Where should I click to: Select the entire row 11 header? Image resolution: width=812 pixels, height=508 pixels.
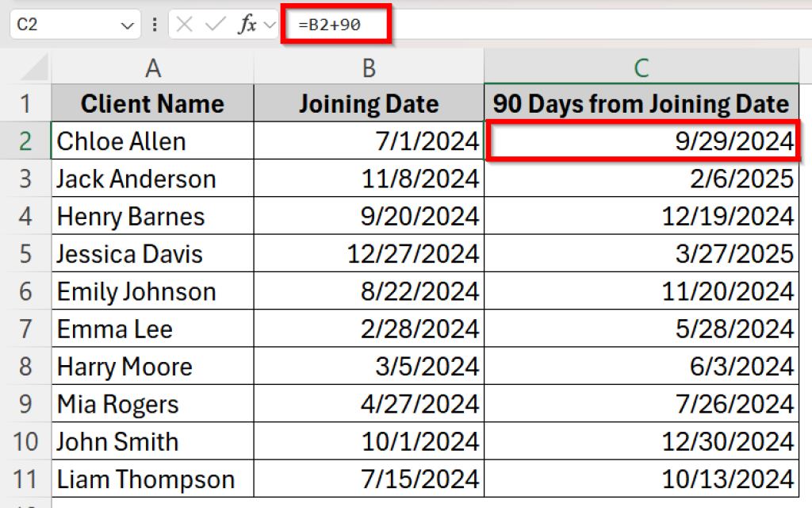coord(25,480)
